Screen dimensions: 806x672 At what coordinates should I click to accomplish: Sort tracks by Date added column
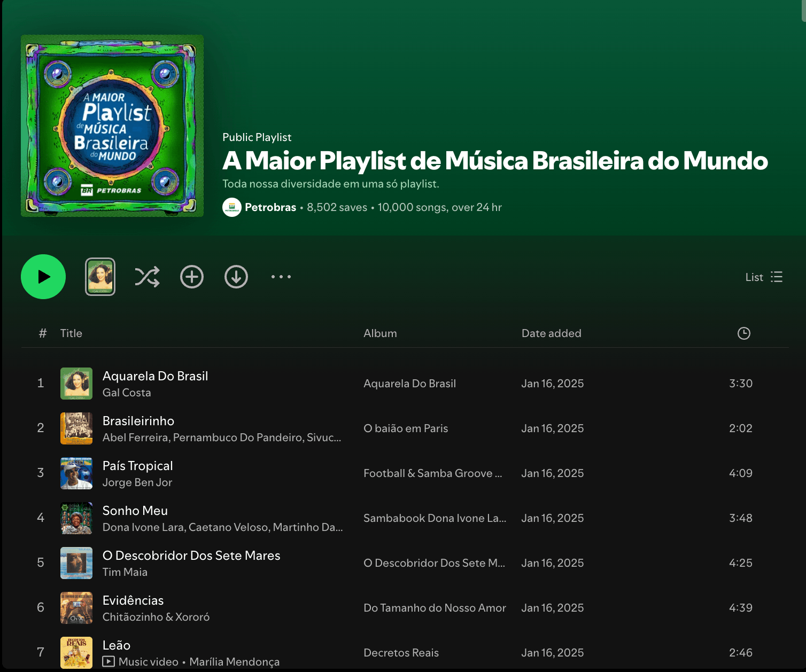pyautogui.click(x=551, y=333)
